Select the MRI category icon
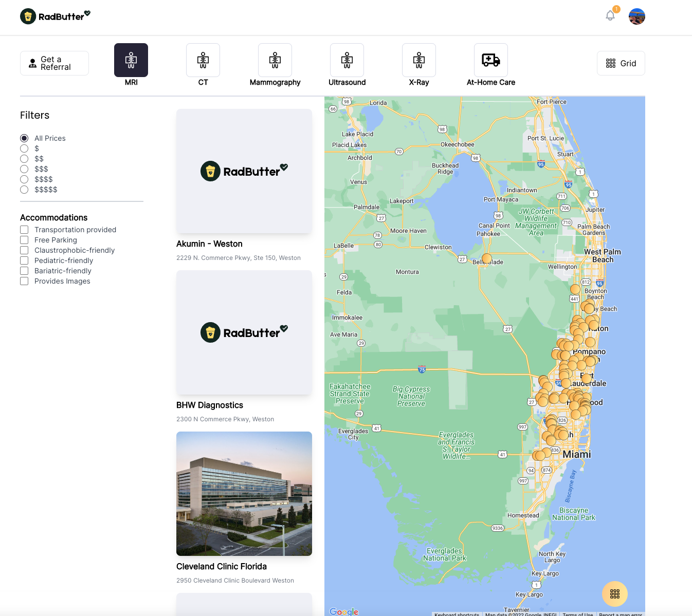 click(x=131, y=60)
